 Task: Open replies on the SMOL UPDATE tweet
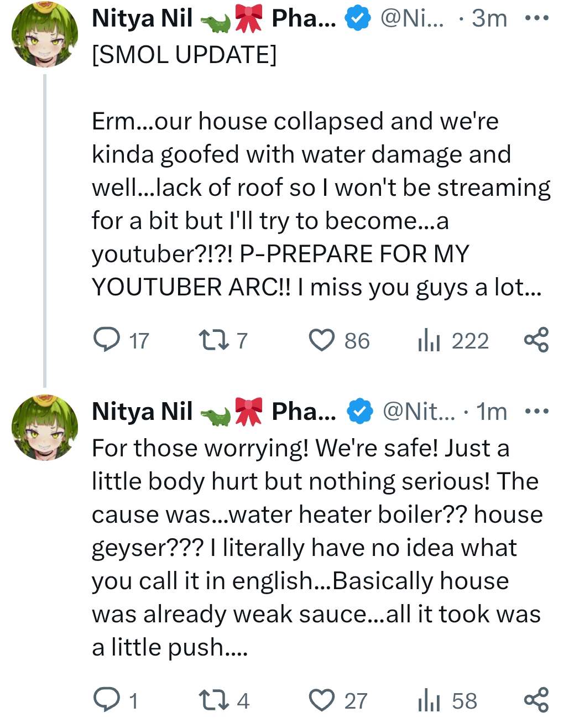tap(121, 340)
